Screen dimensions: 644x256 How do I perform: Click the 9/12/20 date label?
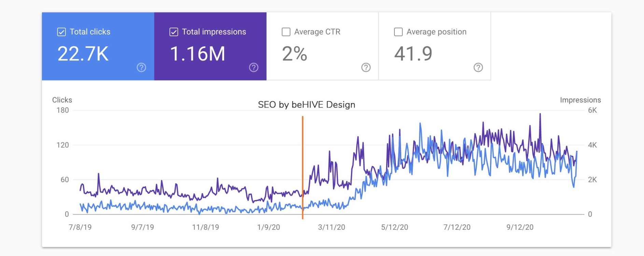coord(520,227)
